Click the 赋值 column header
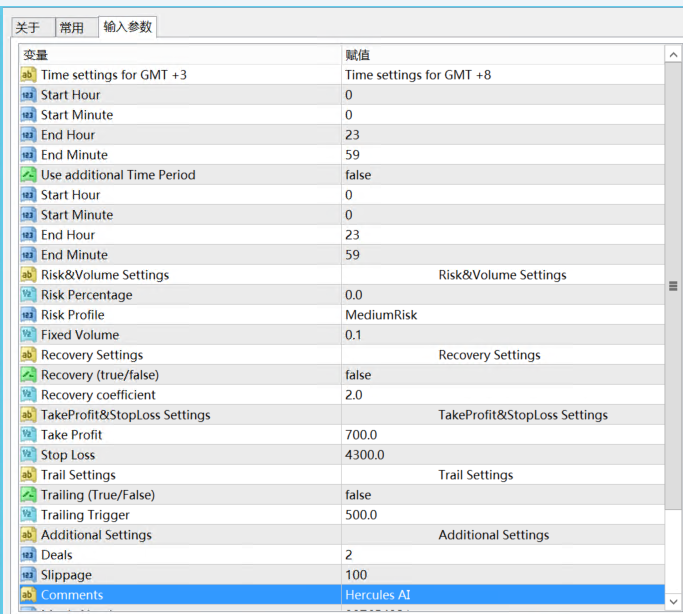 tap(503, 55)
